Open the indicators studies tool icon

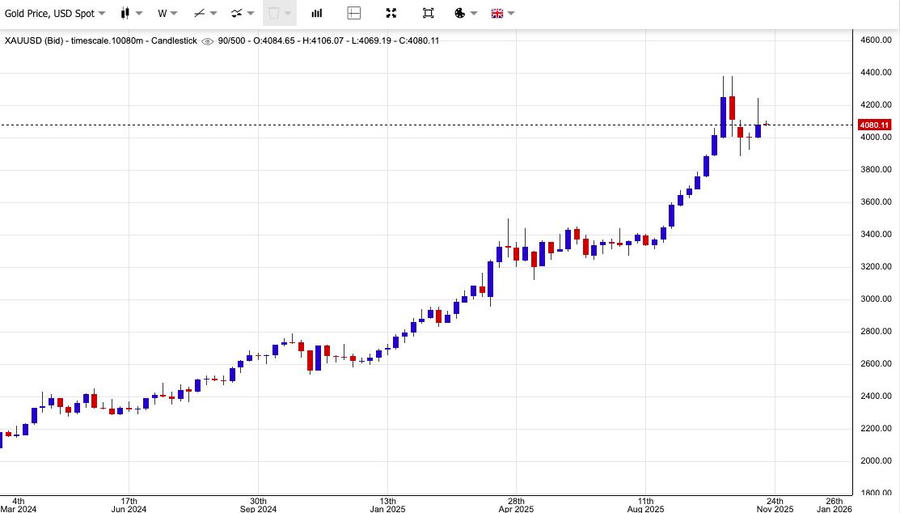tap(237, 14)
